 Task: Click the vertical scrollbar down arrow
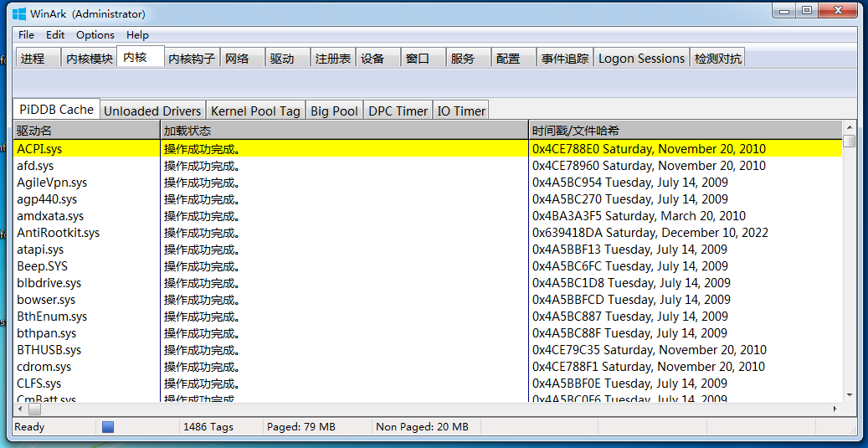(850, 395)
